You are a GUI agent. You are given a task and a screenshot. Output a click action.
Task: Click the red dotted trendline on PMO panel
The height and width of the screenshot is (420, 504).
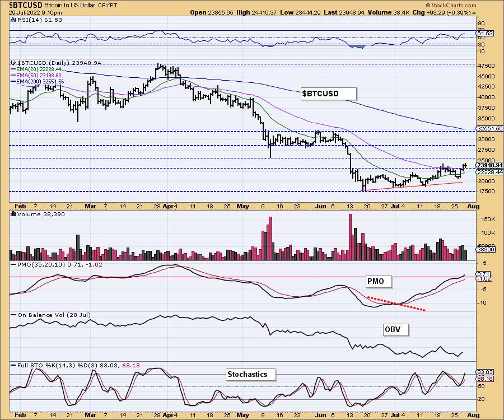click(396, 304)
